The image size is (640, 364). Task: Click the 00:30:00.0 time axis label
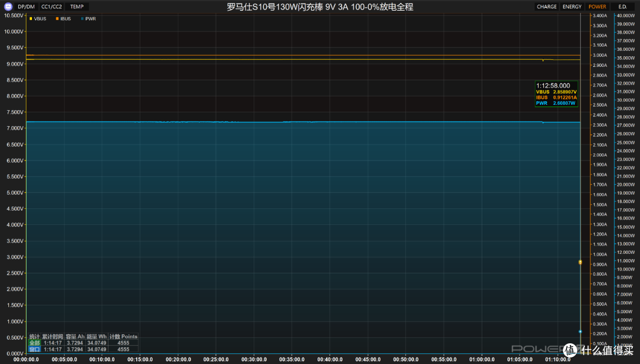click(254, 359)
